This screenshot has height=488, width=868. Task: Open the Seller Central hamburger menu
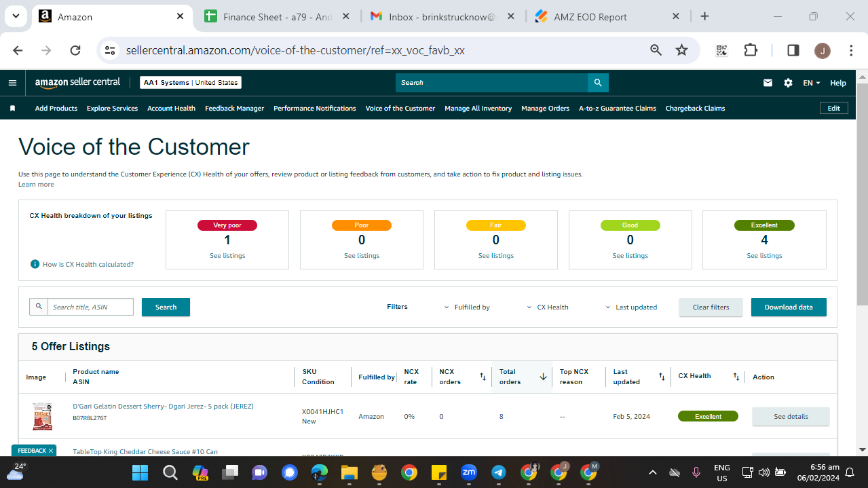tap(12, 83)
